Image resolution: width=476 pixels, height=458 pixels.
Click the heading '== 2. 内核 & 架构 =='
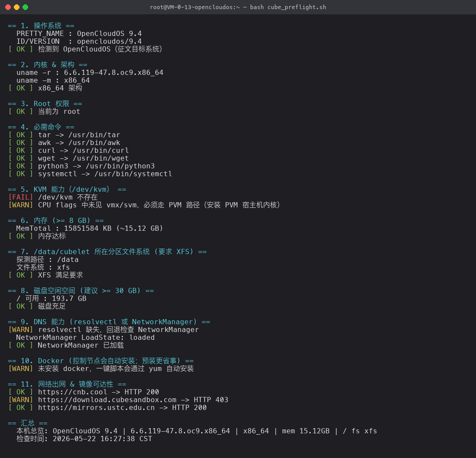point(48,65)
